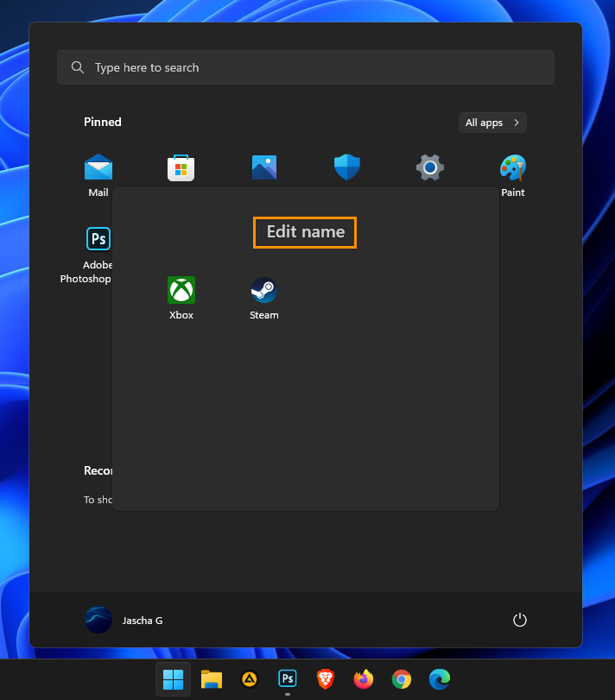Click the Pinned section heading

click(103, 122)
